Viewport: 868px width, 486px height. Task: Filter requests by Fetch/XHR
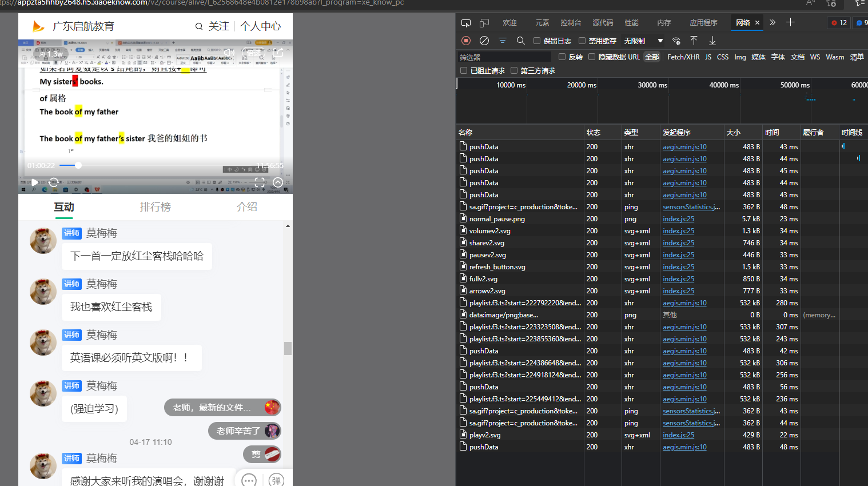coord(683,57)
